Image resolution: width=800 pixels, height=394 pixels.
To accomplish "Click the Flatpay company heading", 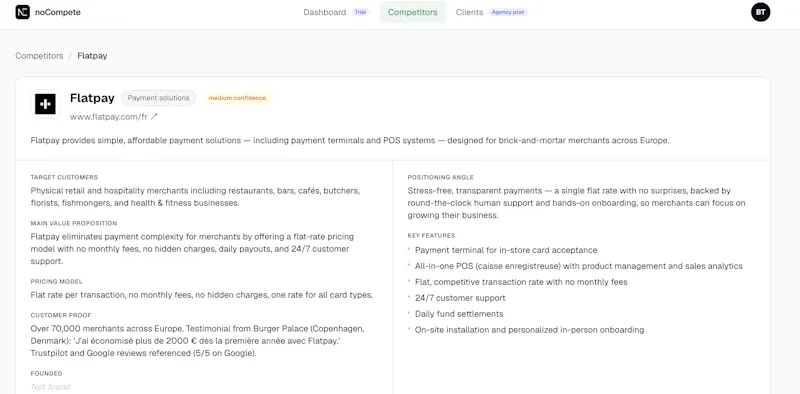I will point(92,98).
